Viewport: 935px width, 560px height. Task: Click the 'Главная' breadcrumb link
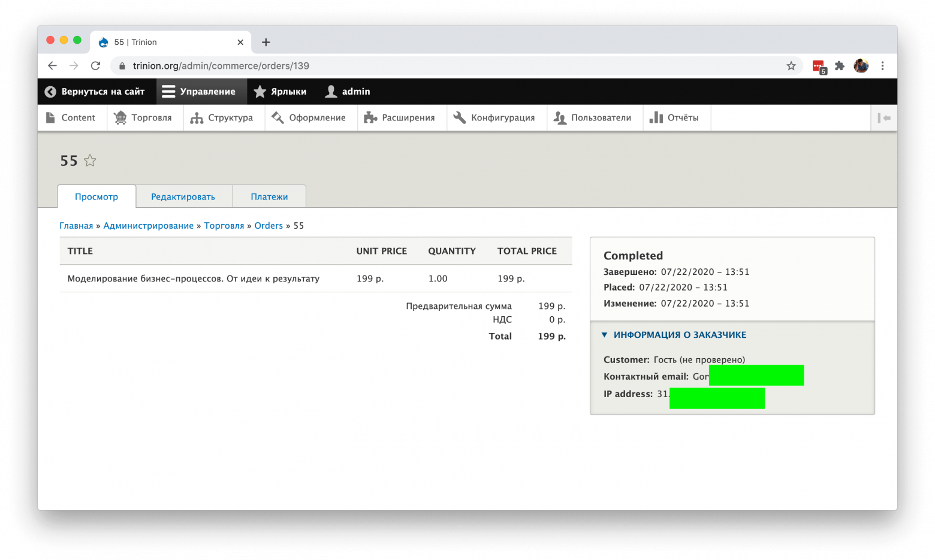tap(76, 226)
